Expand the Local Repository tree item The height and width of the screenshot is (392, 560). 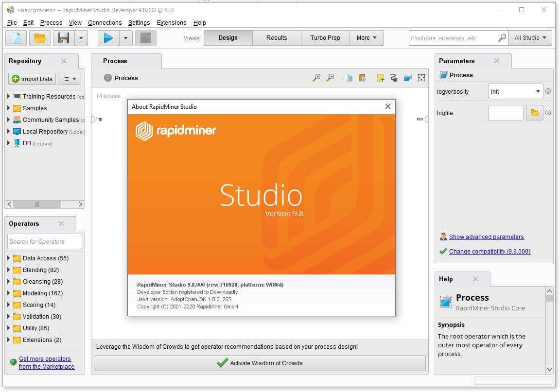(x=8, y=131)
